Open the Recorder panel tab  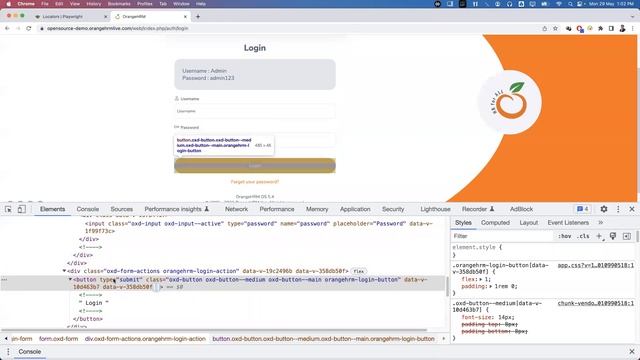coord(478,209)
